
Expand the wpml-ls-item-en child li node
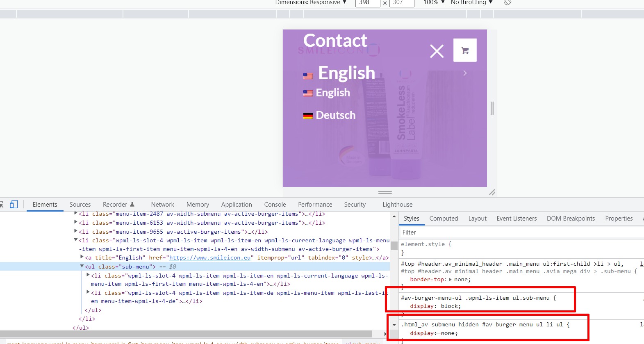(88, 275)
